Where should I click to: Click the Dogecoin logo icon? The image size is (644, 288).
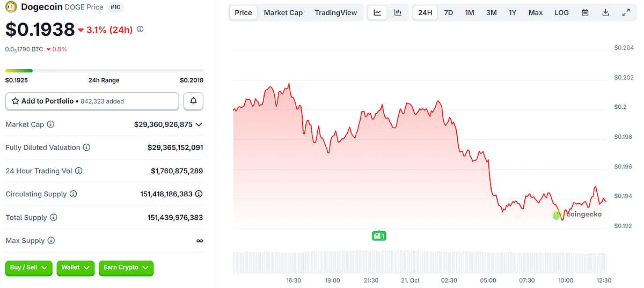[11, 7]
